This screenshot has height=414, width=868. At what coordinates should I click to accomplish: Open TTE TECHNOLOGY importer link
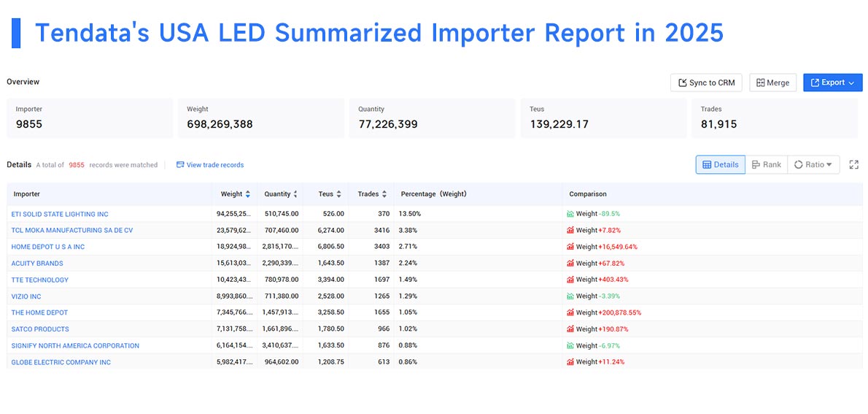[40, 280]
